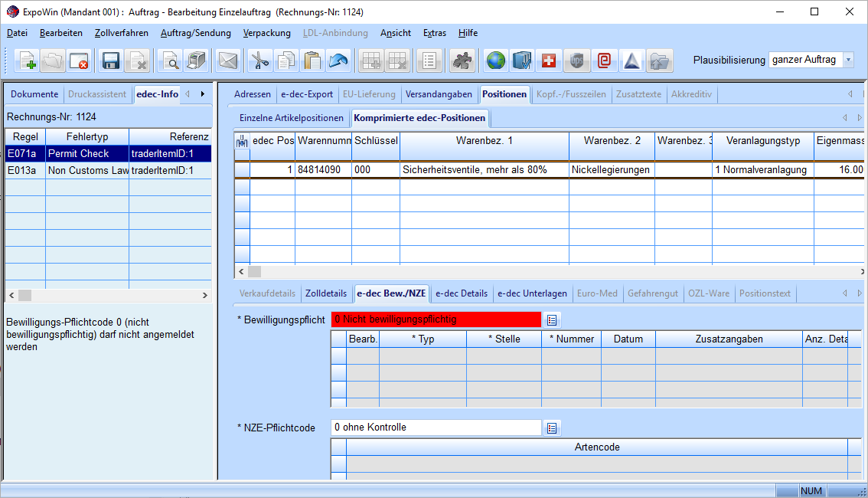868x498 pixels.
Task: Expand the Plausibilisierung dropdown
Action: click(x=848, y=60)
